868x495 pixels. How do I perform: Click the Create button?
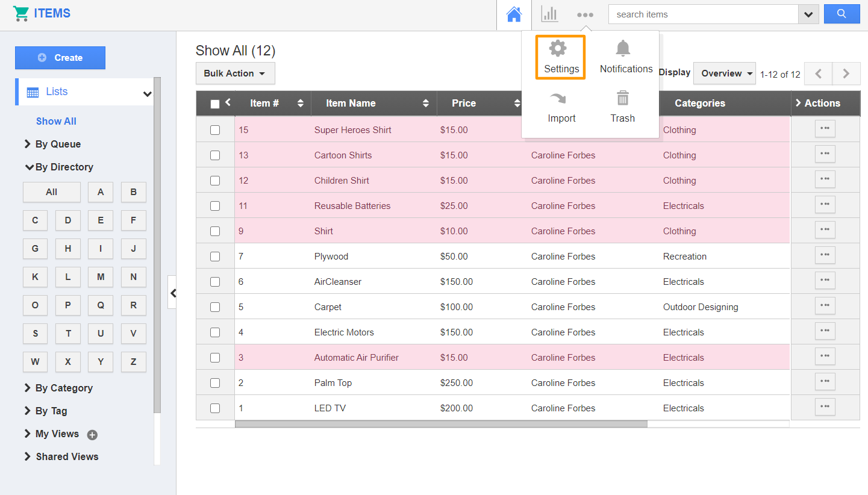(x=60, y=57)
